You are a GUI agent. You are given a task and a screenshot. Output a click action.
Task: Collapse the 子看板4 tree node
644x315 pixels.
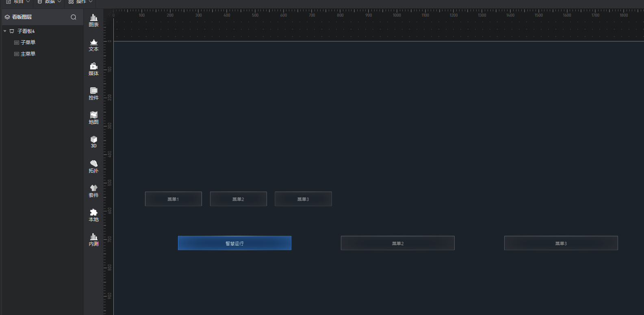(5, 31)
